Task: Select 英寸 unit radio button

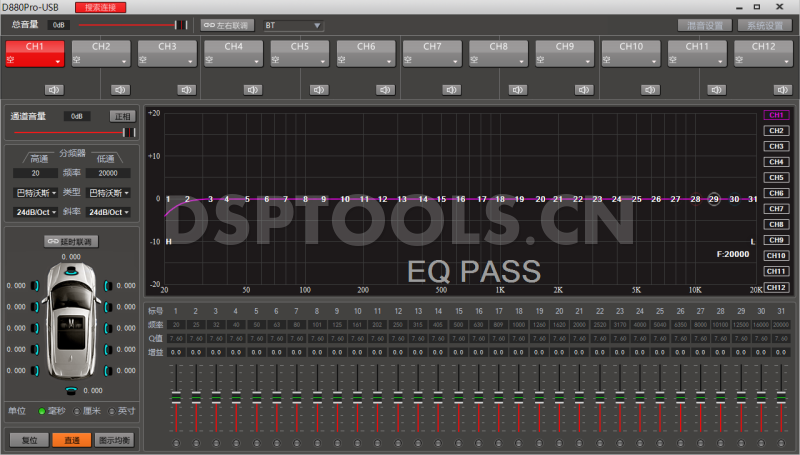Action: coord(112,411)
